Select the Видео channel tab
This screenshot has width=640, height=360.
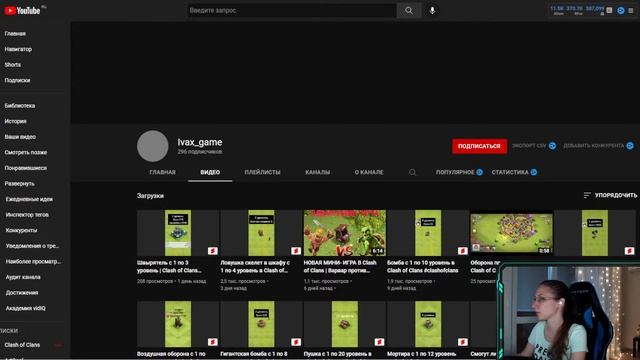(210, 172)
